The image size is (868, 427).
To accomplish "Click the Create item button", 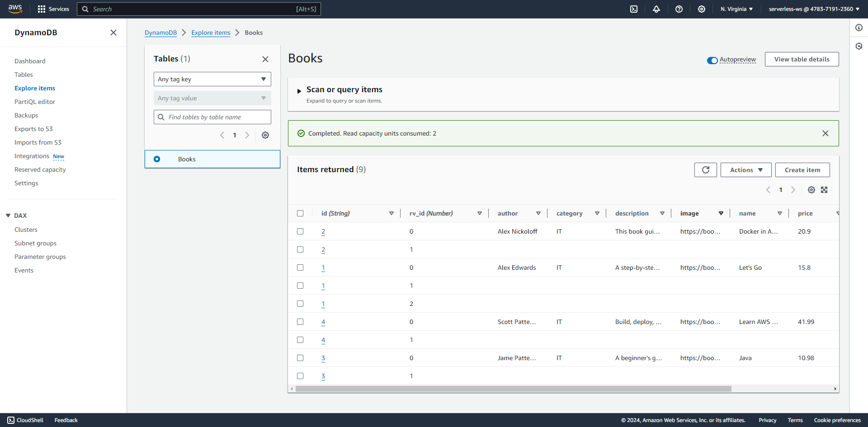I will (802, 170).
